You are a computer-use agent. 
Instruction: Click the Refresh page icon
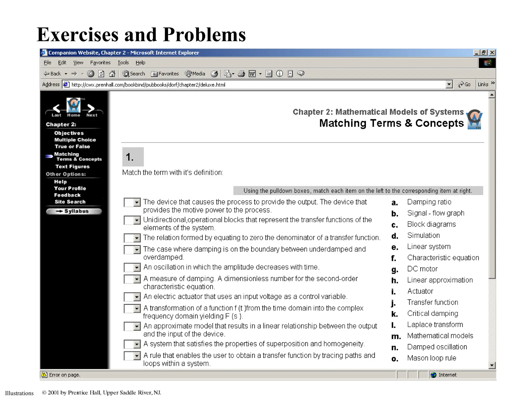click(101, 74)
